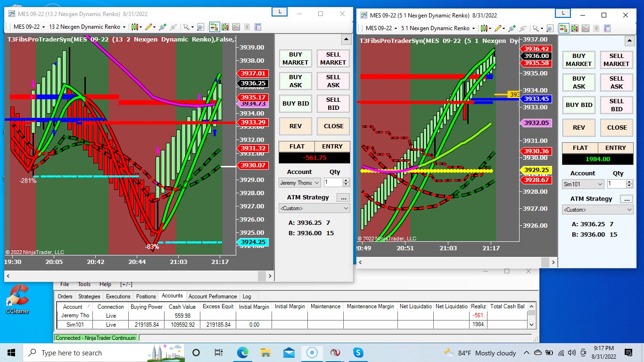Toggle Chart Trader in 13 2 Renko window
Viewport: 644px width, 362px height.
(x=215, y=27)
